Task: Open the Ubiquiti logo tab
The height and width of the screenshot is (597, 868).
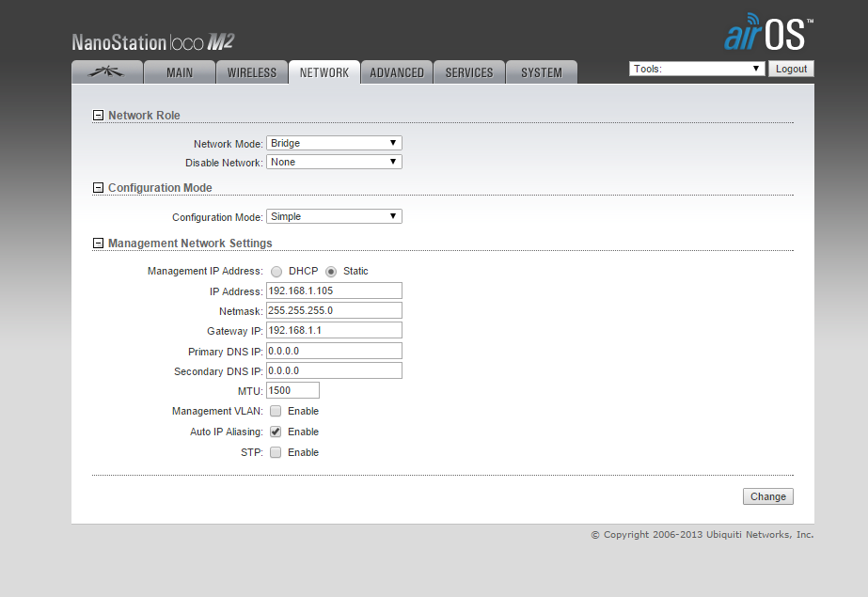Action: (107, 72)
